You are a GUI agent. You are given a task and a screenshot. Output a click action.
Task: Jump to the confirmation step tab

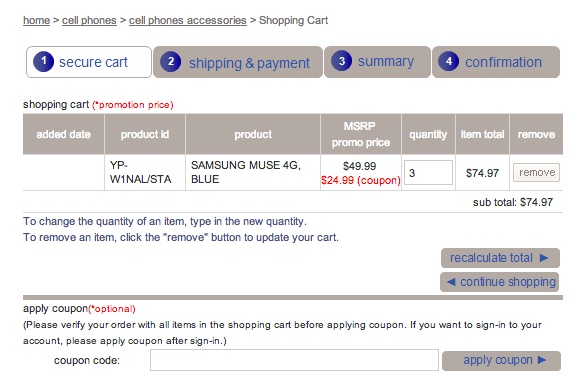point(496,62)
